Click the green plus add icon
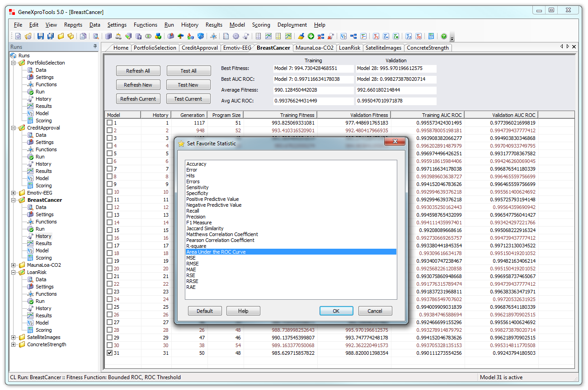The width and height of the screenshot is (588, 390). pos(311,36)
